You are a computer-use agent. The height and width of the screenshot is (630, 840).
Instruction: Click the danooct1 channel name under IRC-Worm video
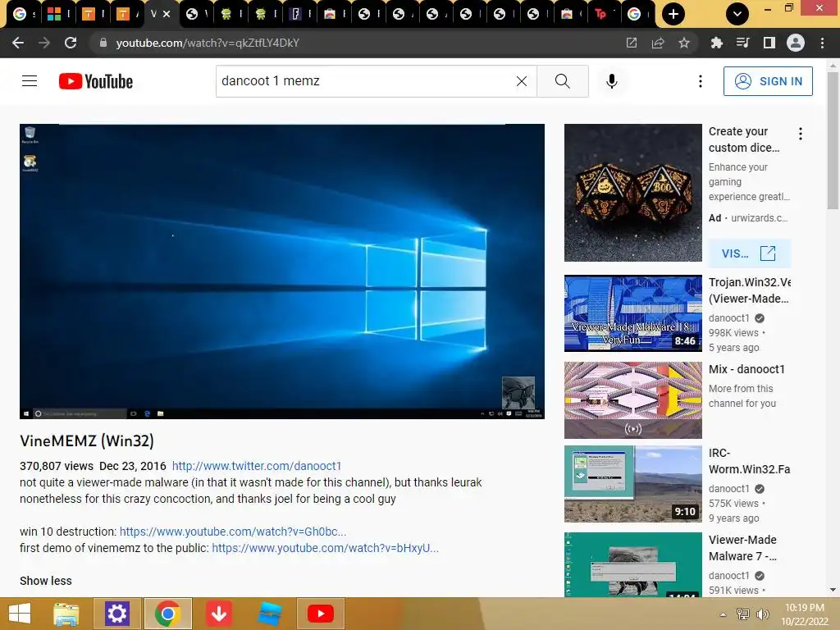(x=729, y=489)
